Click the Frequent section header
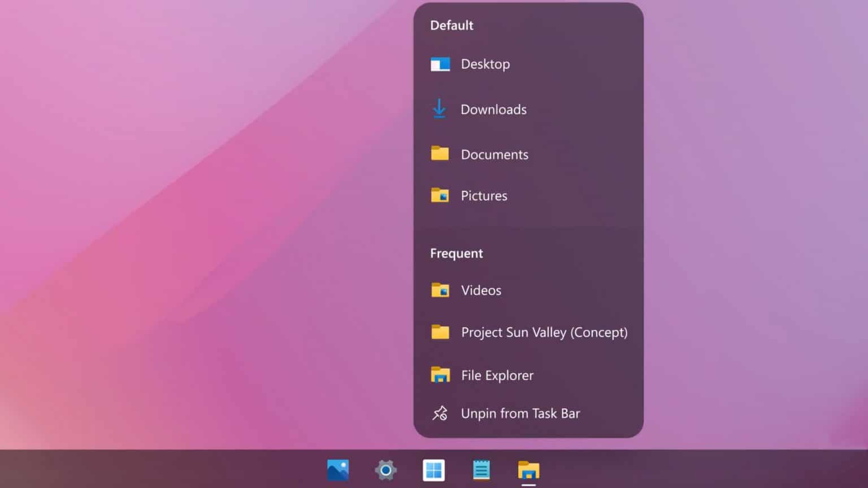868x488 pixels. pyautogui.click(x=456, y=253)
